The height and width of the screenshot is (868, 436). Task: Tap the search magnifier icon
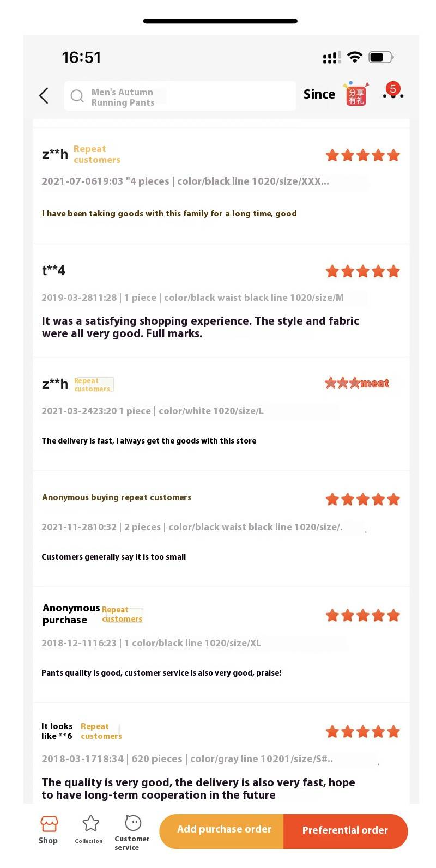77,96
